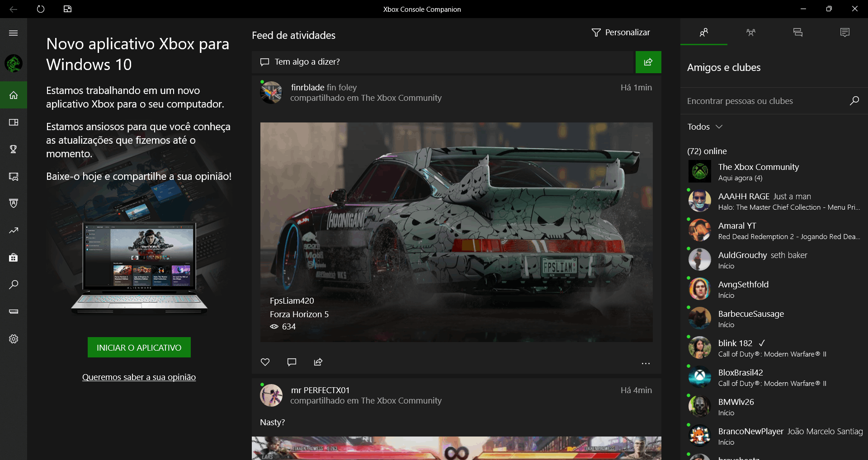Comment on finrblade's post

click(x=292, y=362)
